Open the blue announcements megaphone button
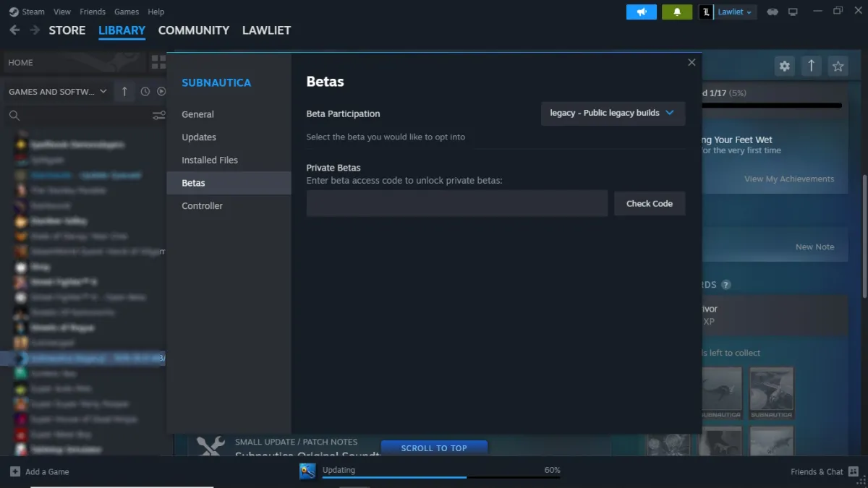The height and width of the screenshot is (488, 868). [641, 12]
